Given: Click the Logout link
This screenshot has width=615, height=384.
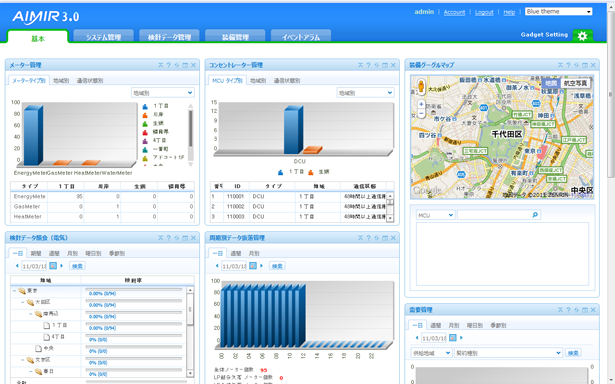Looking at the screenshot, I should click(484, 12).
